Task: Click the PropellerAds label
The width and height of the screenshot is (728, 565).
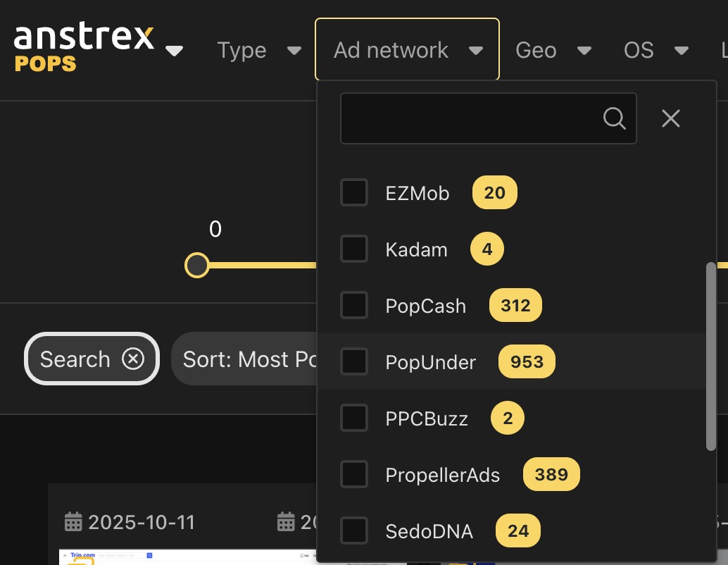Action: [442, 475]
